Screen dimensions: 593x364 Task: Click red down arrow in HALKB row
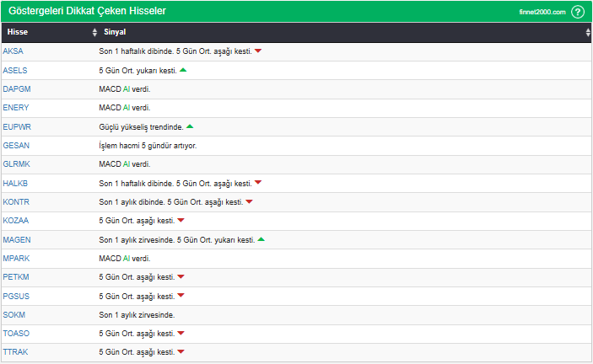point(258,183)
